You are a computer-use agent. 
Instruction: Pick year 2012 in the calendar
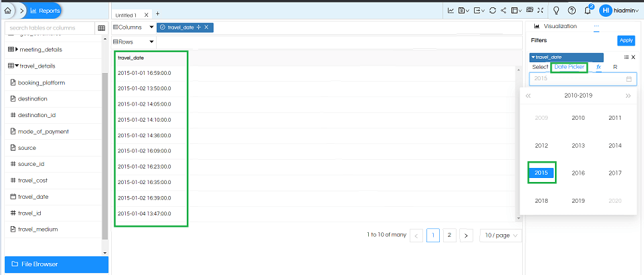542,146
